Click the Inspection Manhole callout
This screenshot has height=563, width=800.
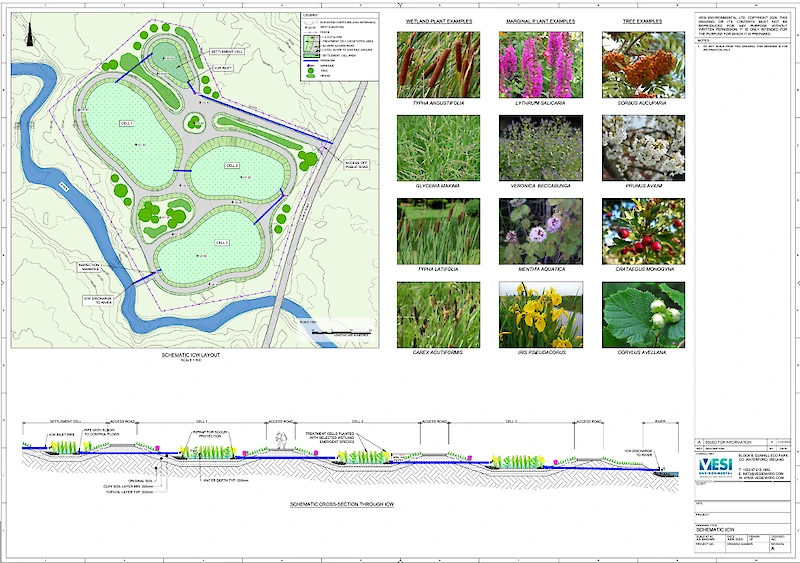coord(89,266)
